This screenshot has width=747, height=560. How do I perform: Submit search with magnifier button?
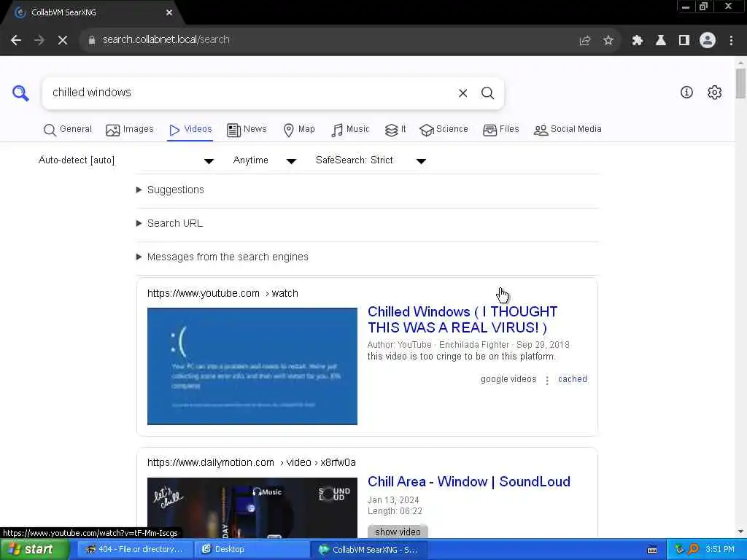pyautogui.click(x=487, y=93)
